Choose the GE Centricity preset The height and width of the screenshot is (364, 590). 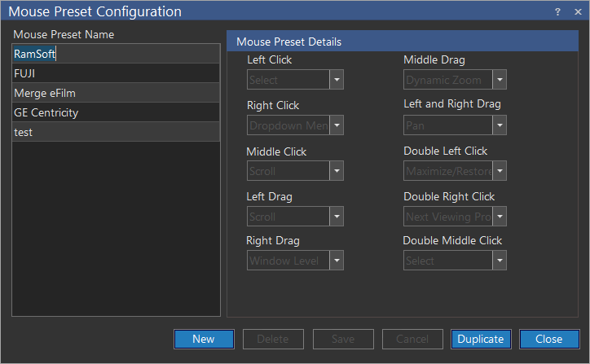point(116,112)
